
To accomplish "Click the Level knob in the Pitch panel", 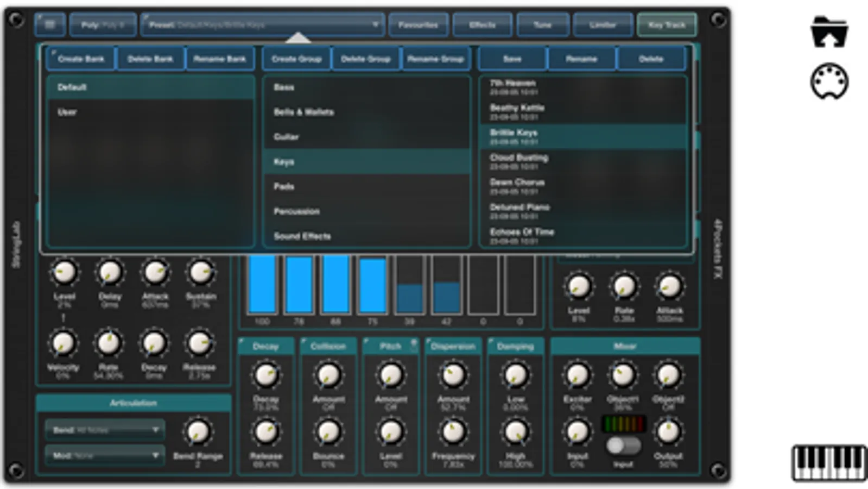I will (x=391, y=432).
